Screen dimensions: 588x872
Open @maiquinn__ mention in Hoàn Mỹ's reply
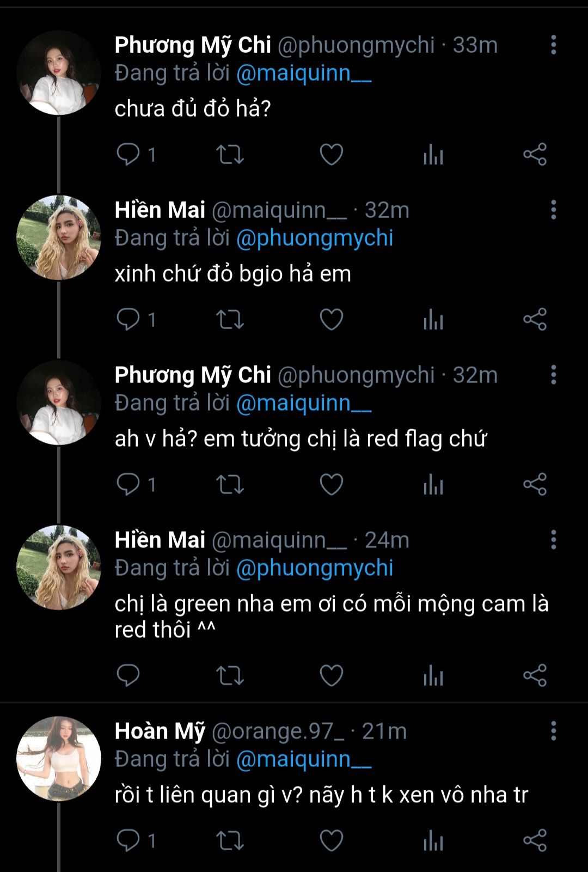pos(304,759)
